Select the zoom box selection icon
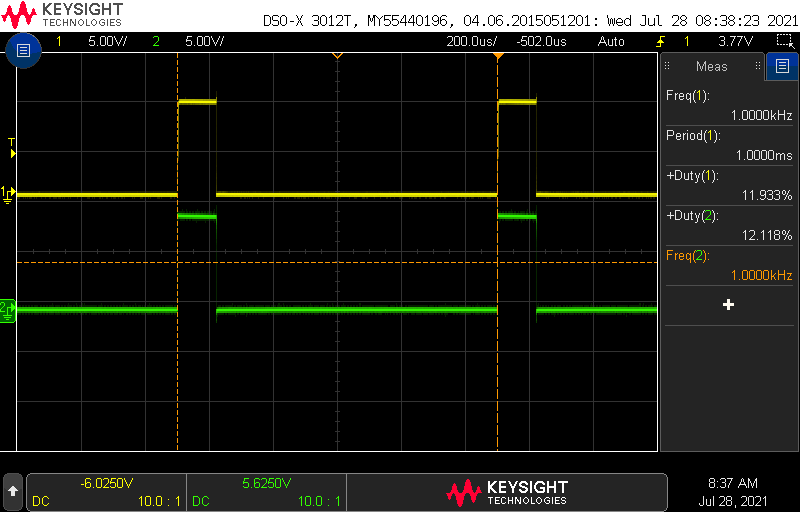800x512 pixels. click(785, 41)
